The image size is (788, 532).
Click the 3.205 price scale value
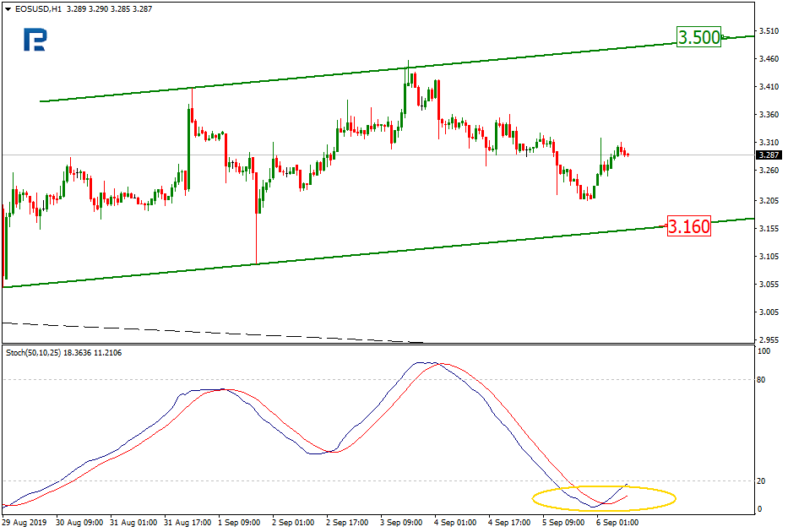pos(769,201)
